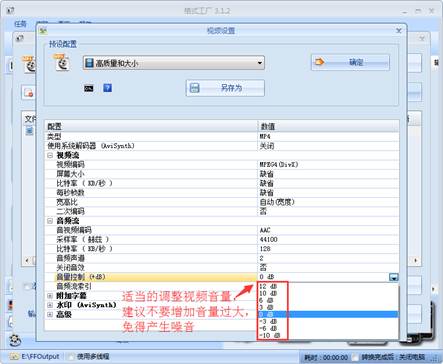The height and width of the screenshot is (364, 443).
Task: Click the 确定 button
Action: (350, 62)
